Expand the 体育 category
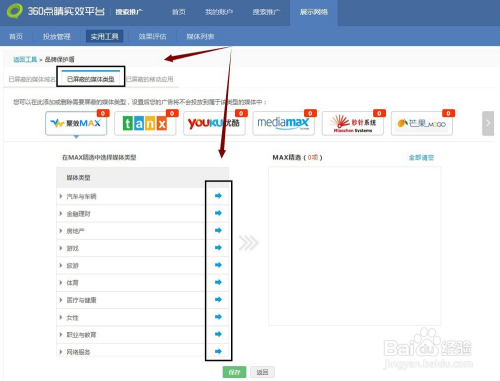This screenshot has width=500, height=381. pos(61,283)
